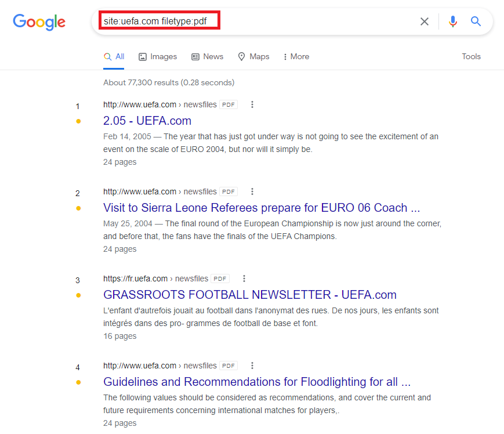
Task: Click the newsfiles breadcrumb of the first result
Action: [x=200, y=104]
